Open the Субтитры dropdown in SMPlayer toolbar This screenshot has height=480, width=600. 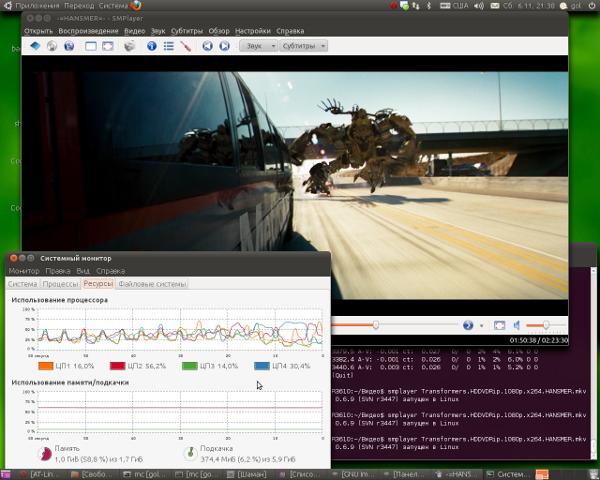pos(303,46)
